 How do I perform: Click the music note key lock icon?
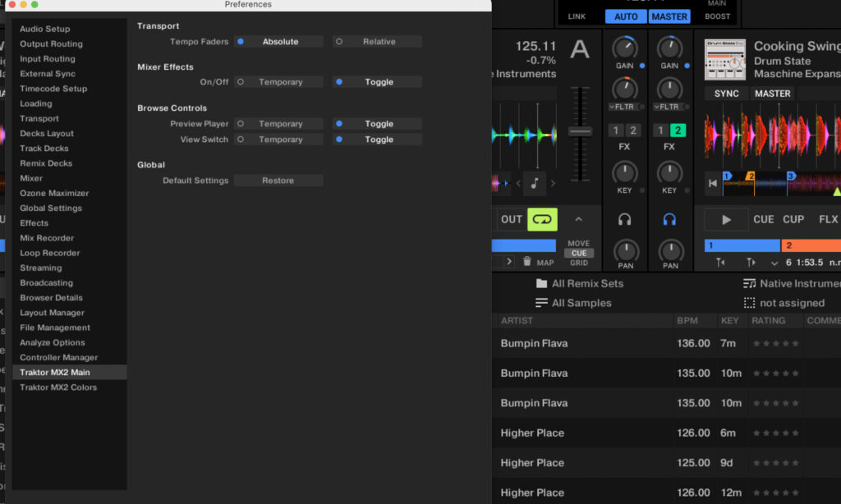[x=534, y=183]
